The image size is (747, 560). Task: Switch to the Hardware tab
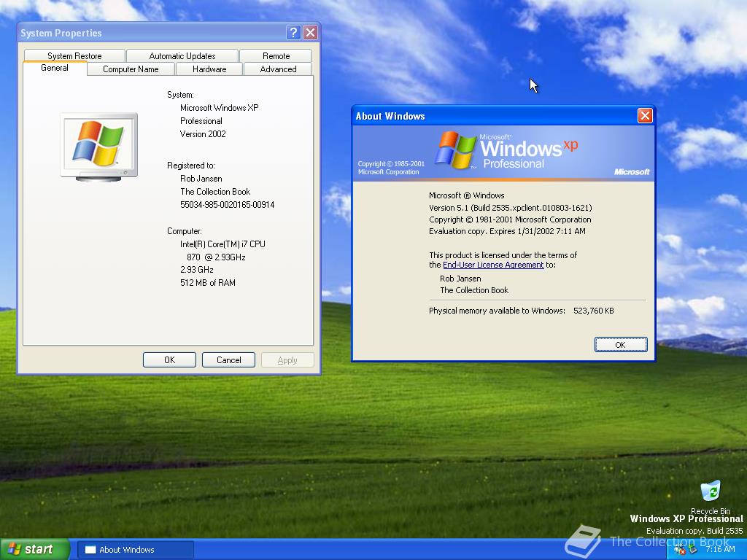pyautogui.click(x=209, y=69)
